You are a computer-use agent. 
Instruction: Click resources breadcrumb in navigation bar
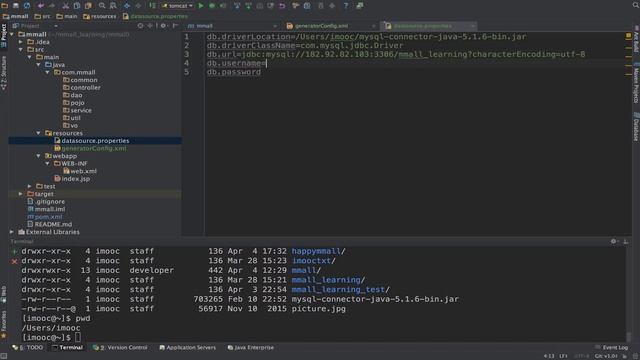pos(100,16)
